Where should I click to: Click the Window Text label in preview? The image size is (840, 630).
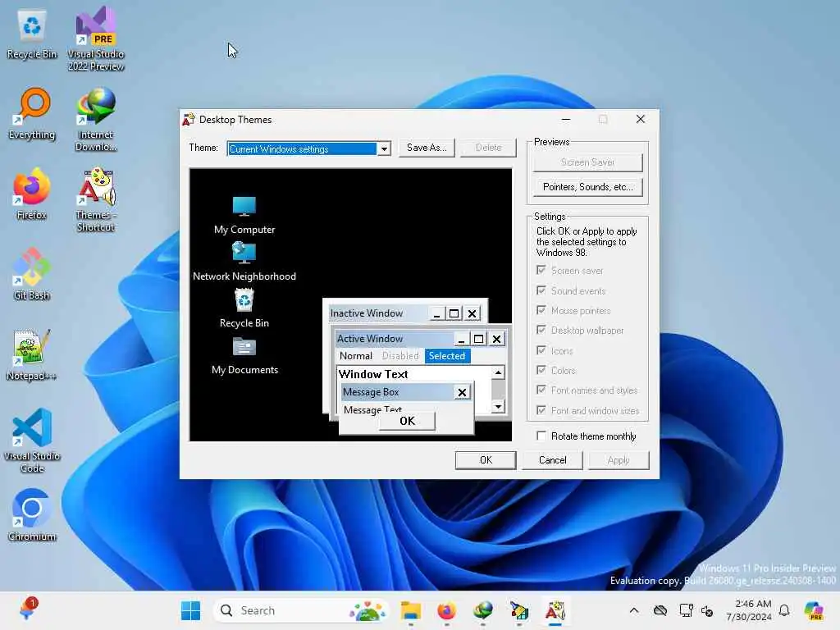pyautogui.click(x=373, y=374)
